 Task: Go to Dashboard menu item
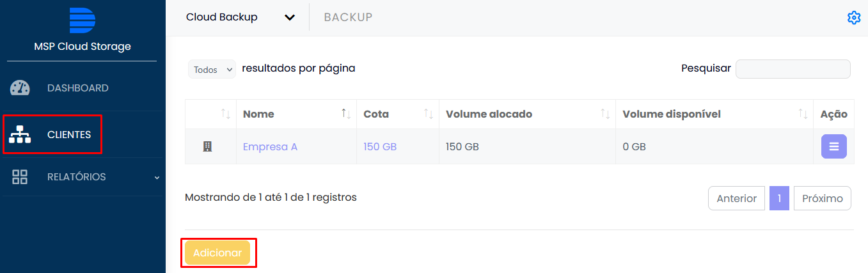[x=78, y=88]
